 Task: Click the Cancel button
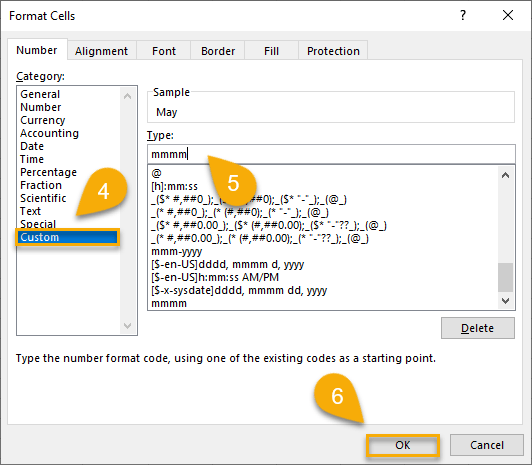point(487,445)
